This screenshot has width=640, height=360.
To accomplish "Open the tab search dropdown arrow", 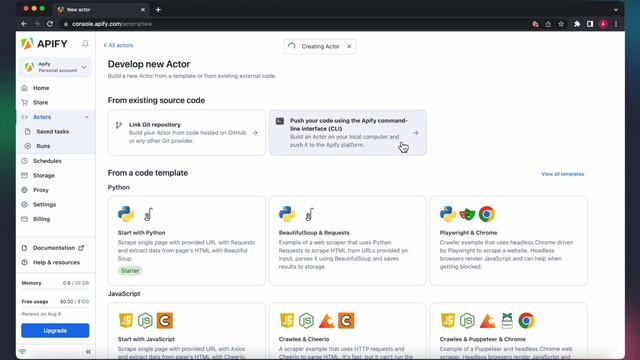I will click(x=616, y=9).
